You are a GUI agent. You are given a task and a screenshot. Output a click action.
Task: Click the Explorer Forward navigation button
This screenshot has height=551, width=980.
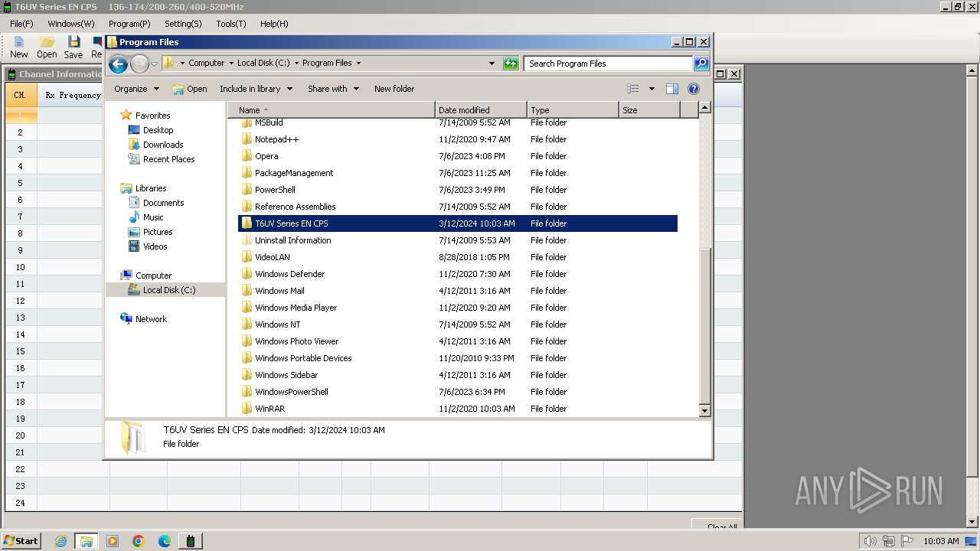[139, 64]
